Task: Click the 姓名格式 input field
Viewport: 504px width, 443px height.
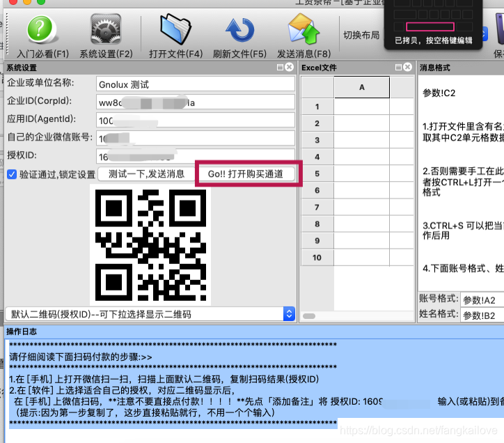Action: pos(482,315)
